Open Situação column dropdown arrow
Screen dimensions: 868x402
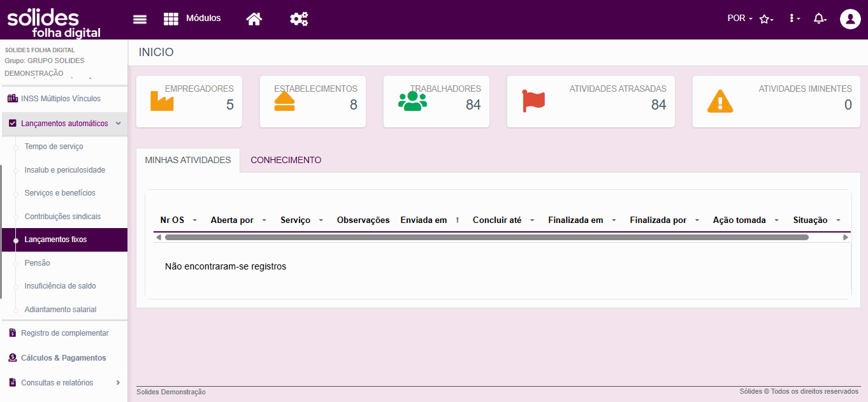[838, 220]
